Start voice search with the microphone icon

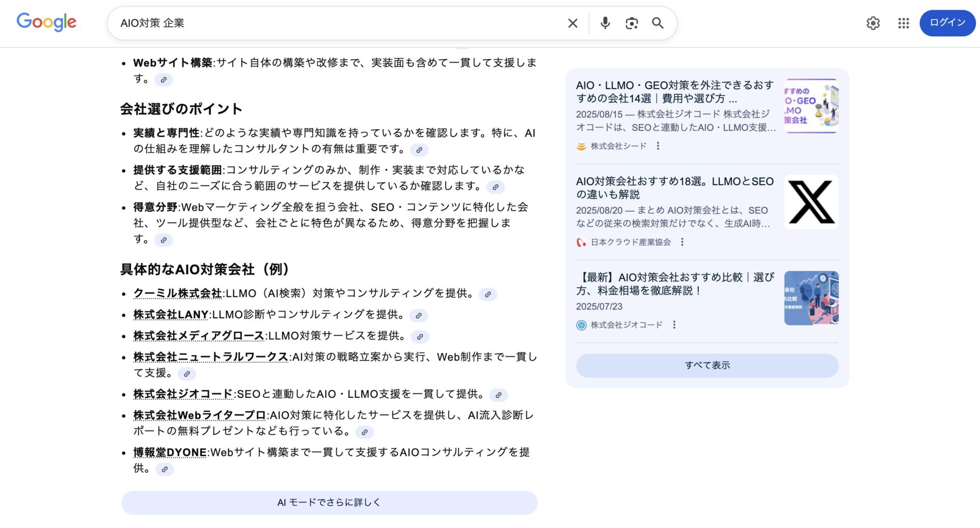[x=605, y=23]
